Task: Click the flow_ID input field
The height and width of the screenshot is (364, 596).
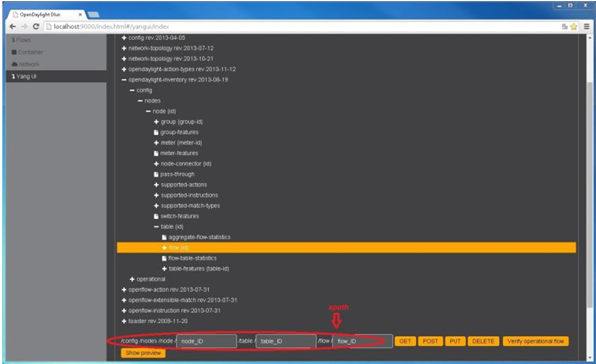Action: coord(362,341)
